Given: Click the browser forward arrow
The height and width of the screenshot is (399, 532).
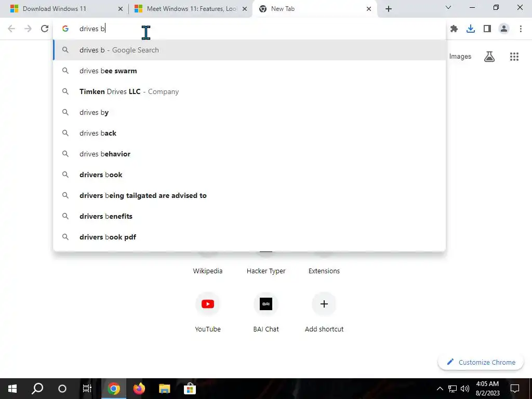Looking at the screenshot, I should tap(28, 29).
